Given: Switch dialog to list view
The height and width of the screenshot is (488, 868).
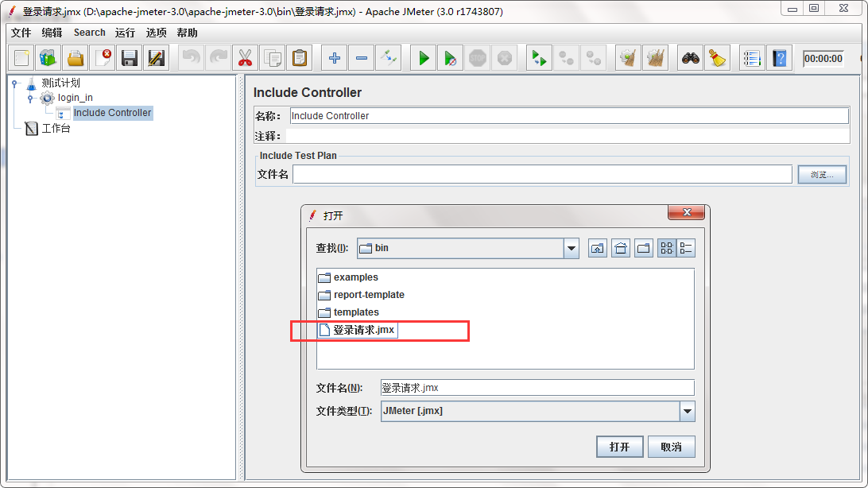Looking at the screenshot, I should (x=667, y=249).
